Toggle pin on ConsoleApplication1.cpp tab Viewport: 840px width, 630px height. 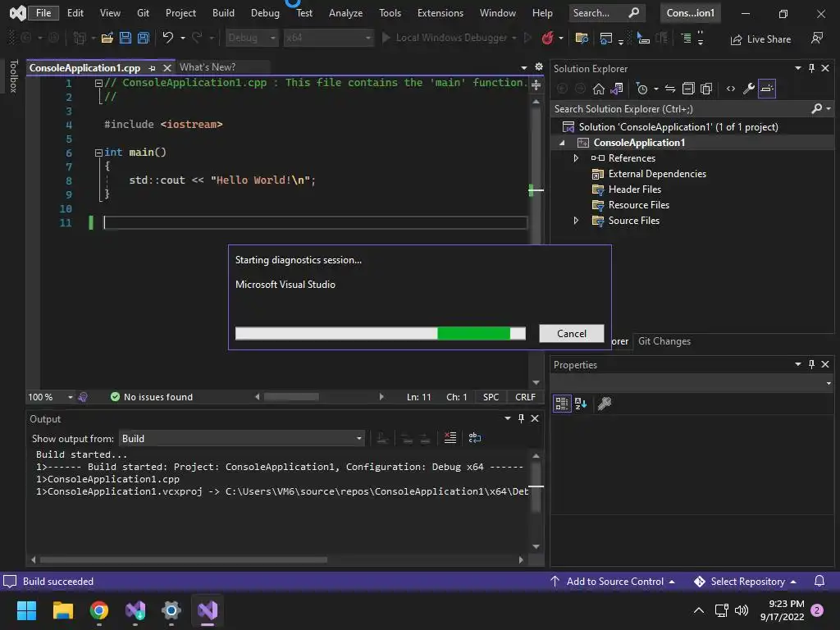(x=152, y=68)
